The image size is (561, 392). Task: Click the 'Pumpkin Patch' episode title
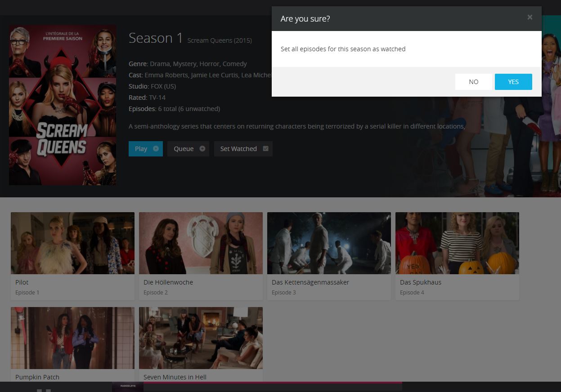coord(37,377)
